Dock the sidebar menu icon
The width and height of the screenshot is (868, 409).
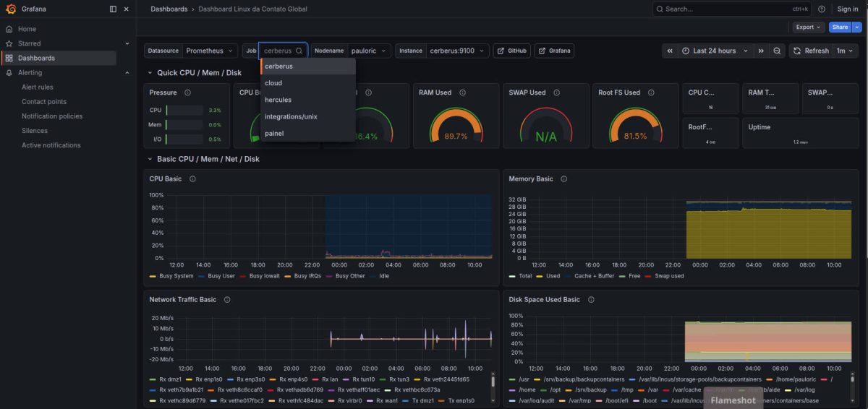(113, 9)
